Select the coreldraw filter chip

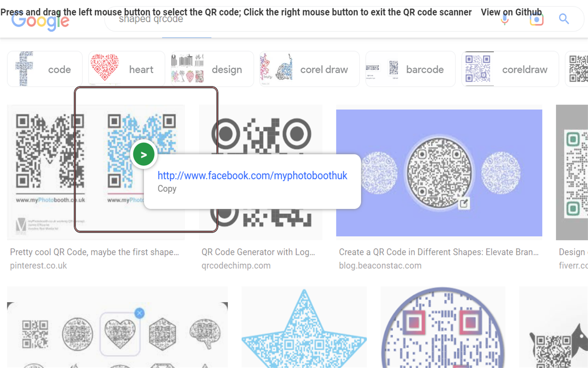(510, 69)
